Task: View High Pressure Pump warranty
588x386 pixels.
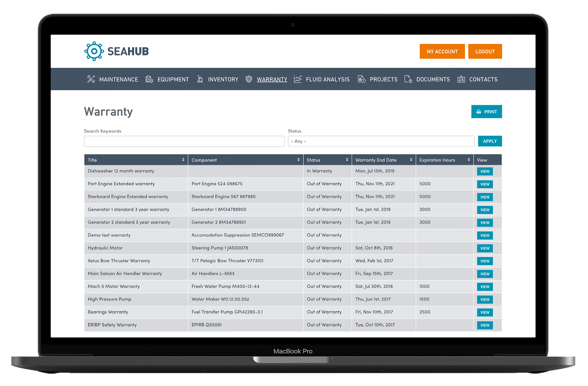Action: coord(485,300)
